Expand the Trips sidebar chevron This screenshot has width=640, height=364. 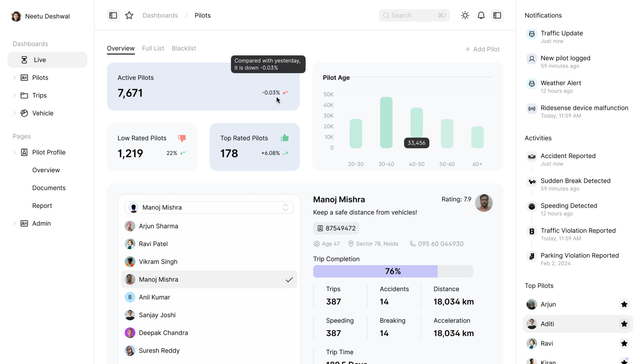(14, 95)
